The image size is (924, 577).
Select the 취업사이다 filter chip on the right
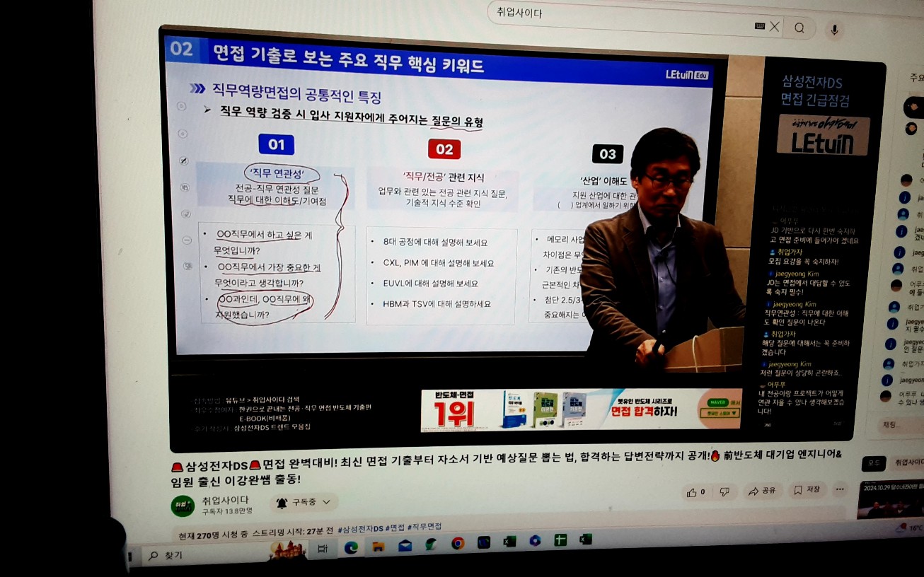click(907, 462)
